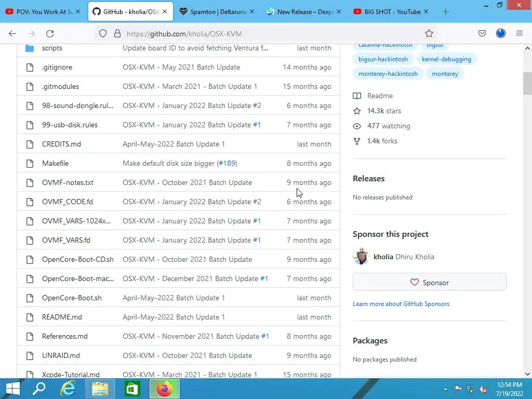The height and width of the screenshot is (399, 532).
Task: Open References.md file
Action: click(x=65, y=336)
